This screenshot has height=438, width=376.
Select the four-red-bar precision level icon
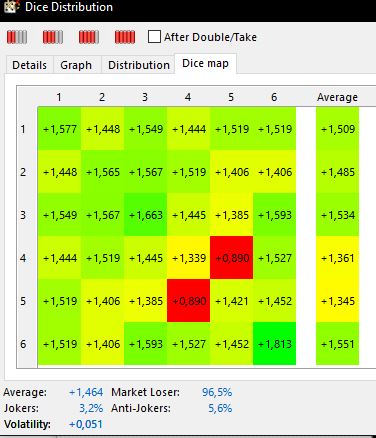[x=89, y=37]
